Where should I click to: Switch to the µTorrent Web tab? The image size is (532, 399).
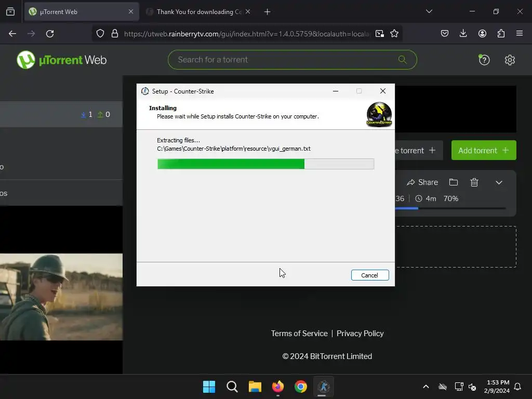(x=82, y=12)
